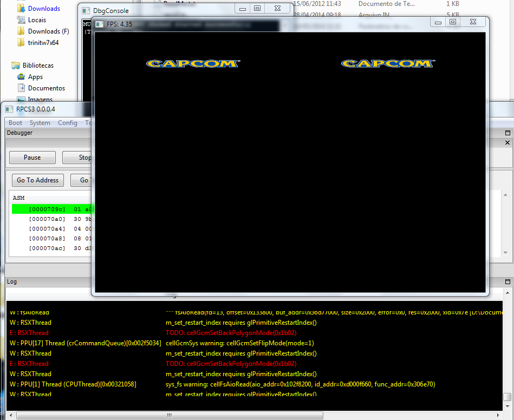Click the Locais folder icon
This screenshot has width=514, height=420.
(x=21, y=20)
